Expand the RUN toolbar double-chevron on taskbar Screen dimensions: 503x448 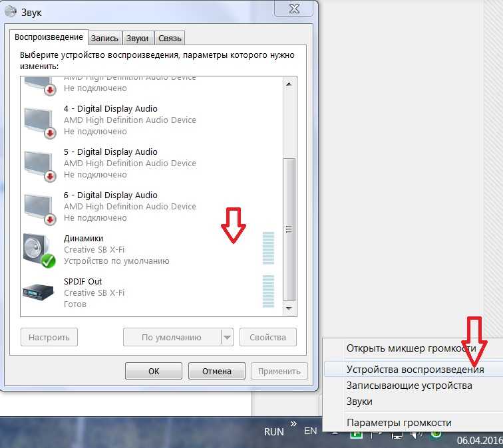[x=293, y=424]
